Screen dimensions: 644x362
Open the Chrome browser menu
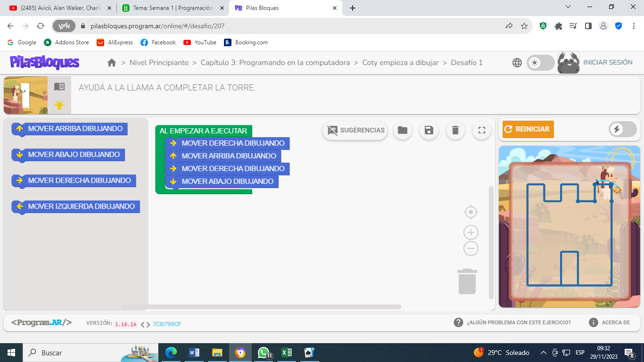(634, 26)
